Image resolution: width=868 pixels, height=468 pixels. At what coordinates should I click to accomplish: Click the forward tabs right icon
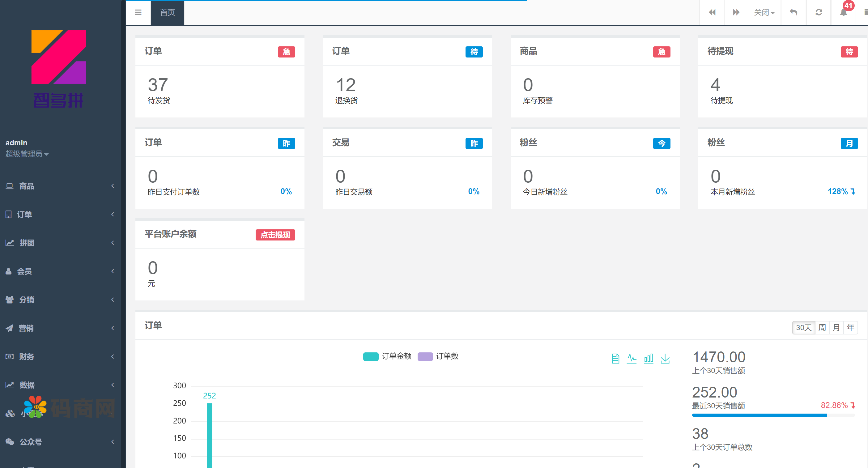736,12
